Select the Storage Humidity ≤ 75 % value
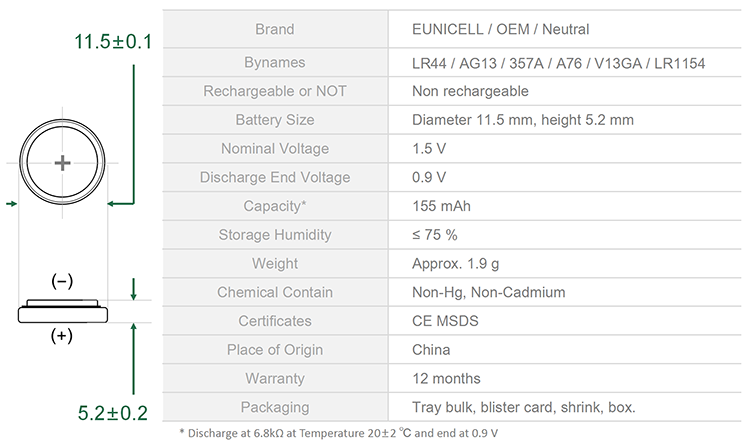The image size is (750, 441). click(434, 234)
